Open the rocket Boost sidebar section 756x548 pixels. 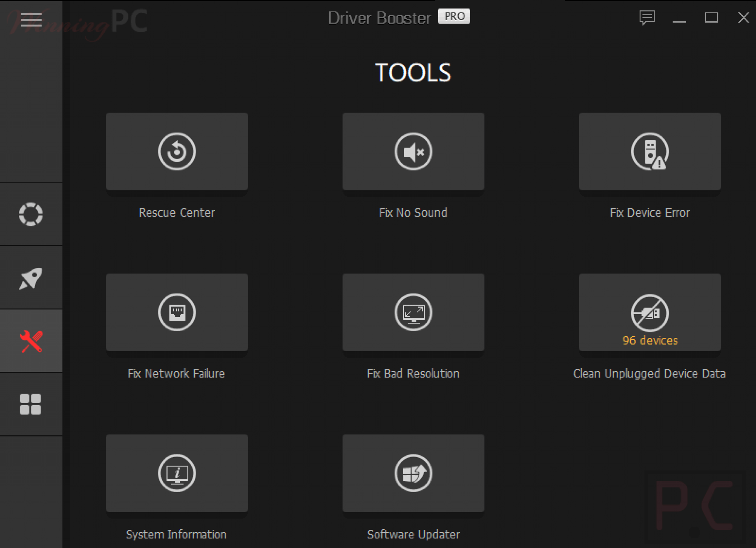(31, 278)
